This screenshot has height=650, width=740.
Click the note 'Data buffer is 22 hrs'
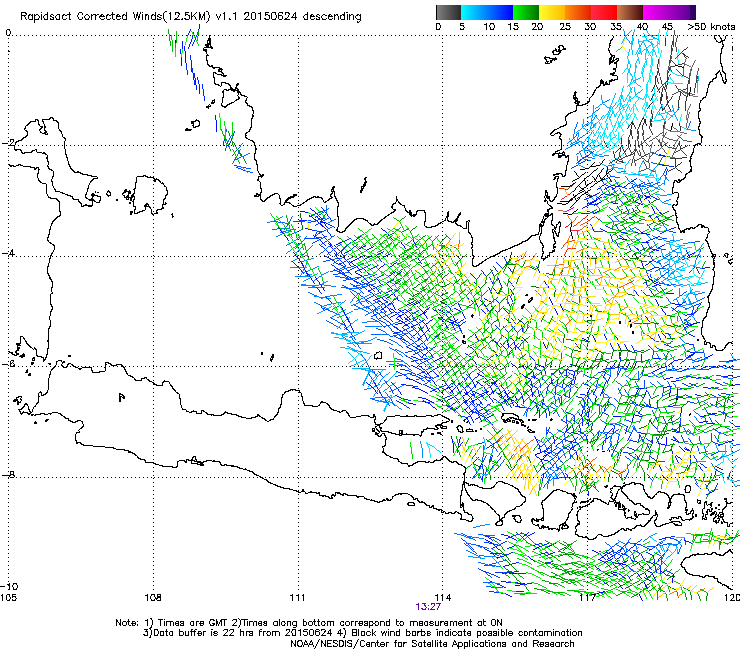(x=205, y=633)
